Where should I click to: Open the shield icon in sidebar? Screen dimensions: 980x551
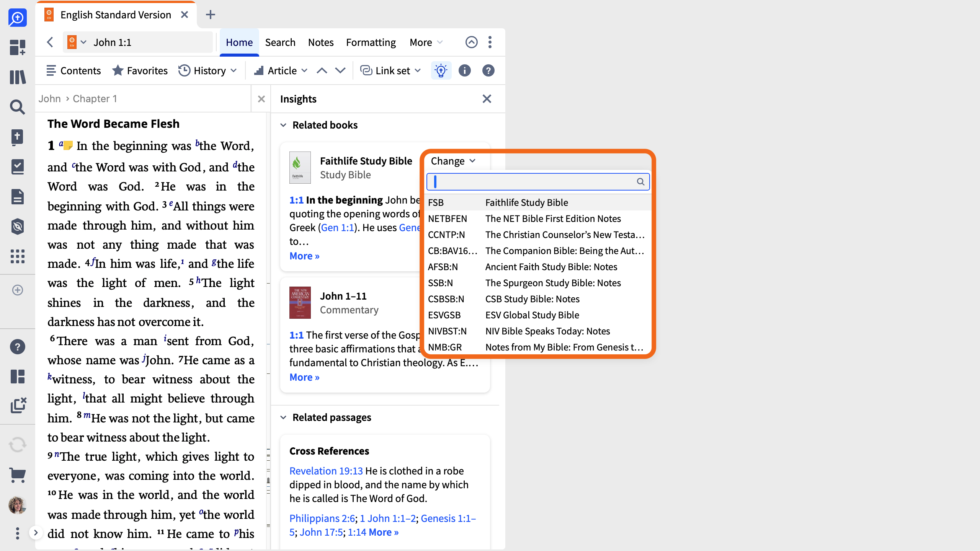[18, 227]
